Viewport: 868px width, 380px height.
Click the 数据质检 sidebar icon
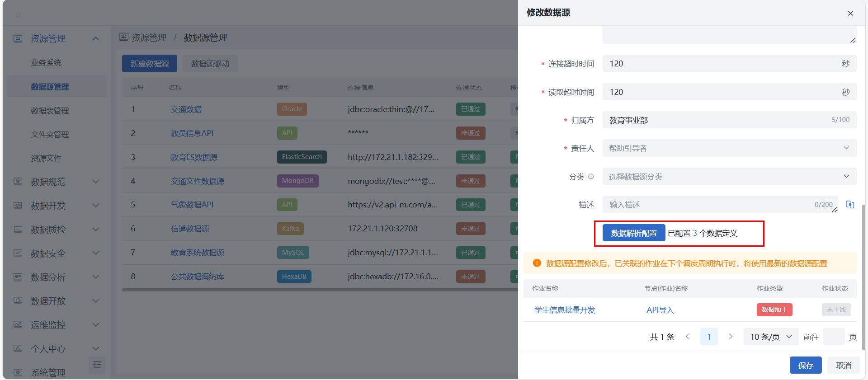pyautogui.click(x=18, y=230)
